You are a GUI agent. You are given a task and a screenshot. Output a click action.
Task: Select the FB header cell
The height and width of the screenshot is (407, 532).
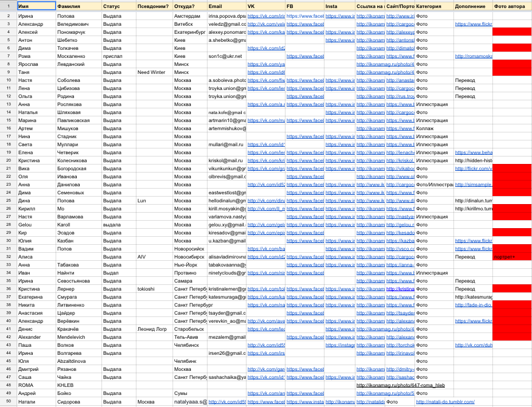304,6
